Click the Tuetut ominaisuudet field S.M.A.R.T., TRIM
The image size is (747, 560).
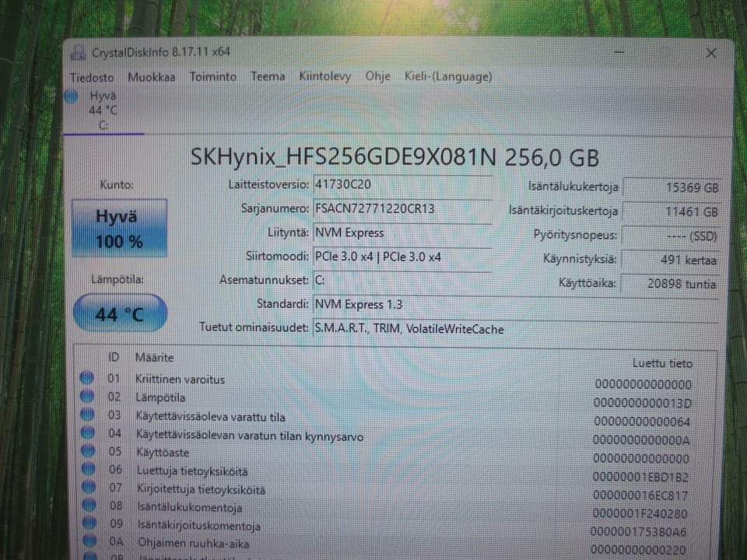pos(515,329)
